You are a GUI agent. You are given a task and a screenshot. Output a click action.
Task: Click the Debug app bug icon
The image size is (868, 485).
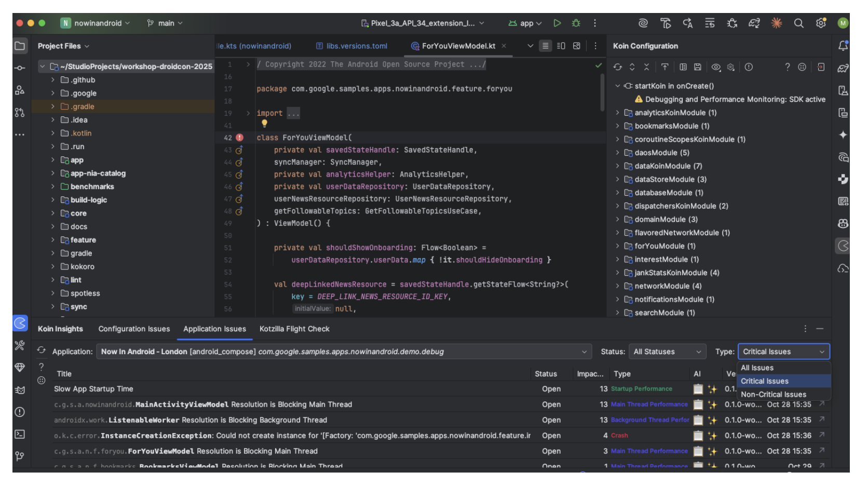coord(576,23)
